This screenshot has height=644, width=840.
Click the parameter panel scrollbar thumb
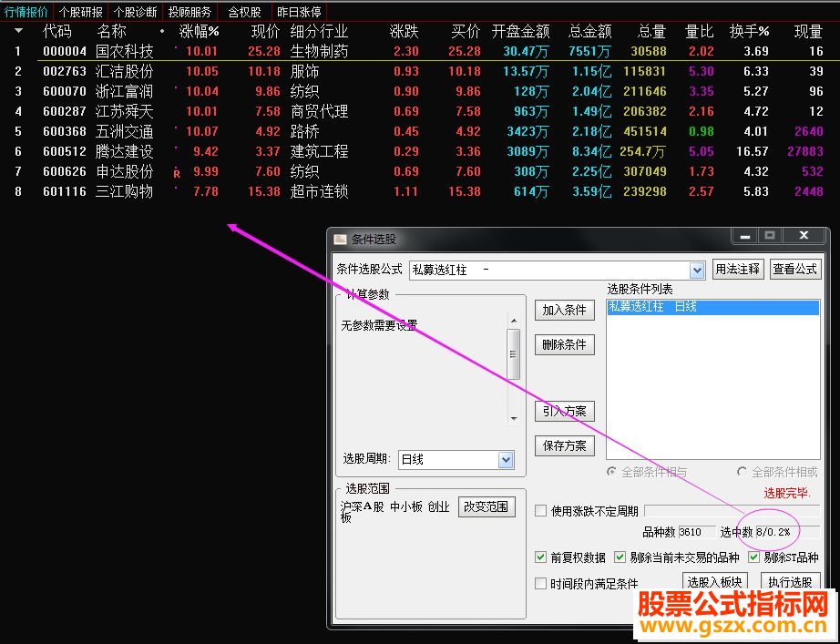pyautogui.click(x=513, y=354)
